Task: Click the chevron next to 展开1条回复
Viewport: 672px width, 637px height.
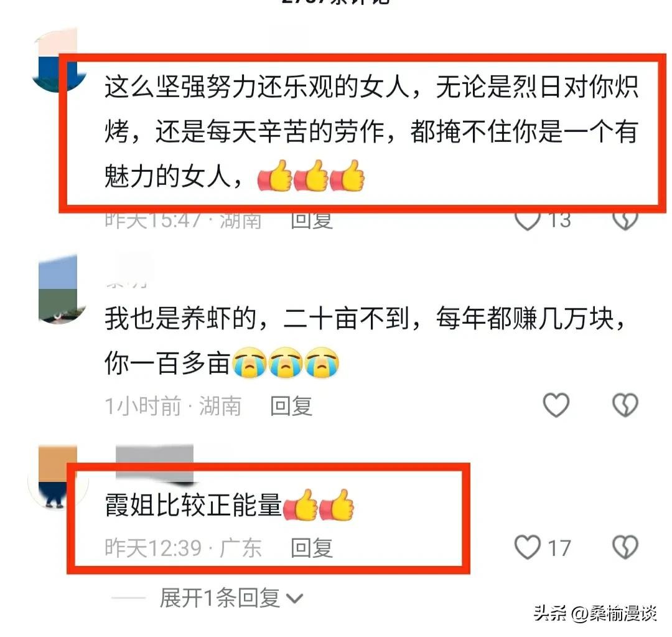Action: [x=295, y=598]
